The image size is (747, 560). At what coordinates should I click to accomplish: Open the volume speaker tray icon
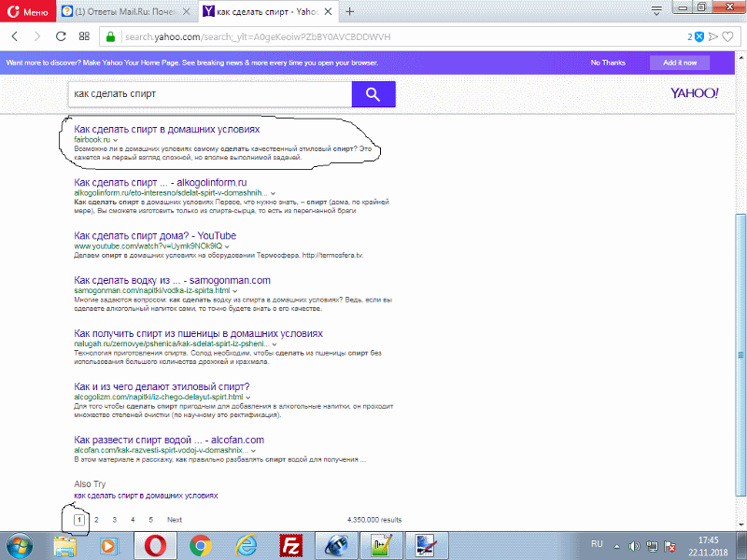634,546
